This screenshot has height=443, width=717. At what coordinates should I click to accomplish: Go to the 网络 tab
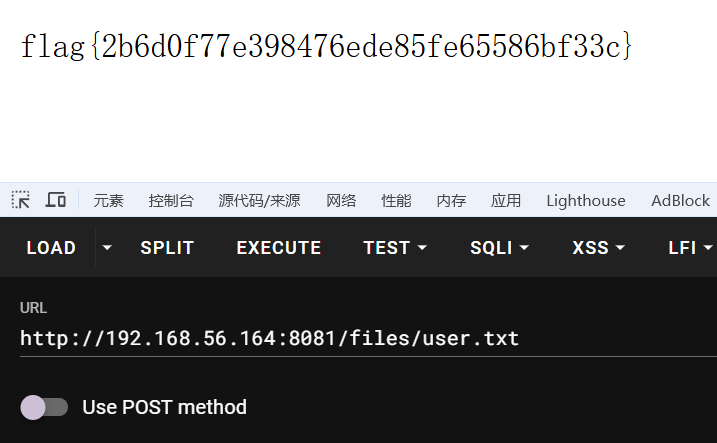pos(341,201)
